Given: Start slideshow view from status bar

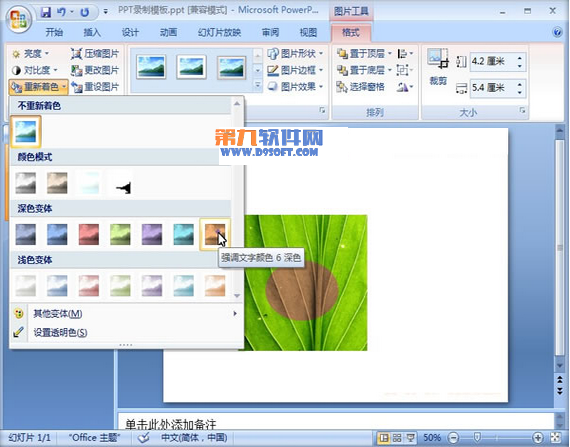Looking at the screenshot, I should pyautogui.click(x=410, y=438).
